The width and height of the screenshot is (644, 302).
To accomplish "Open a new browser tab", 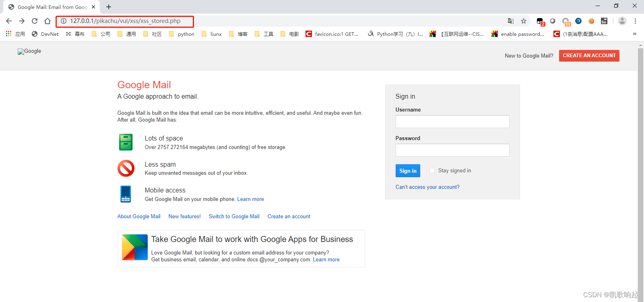I will pos(109,7).
